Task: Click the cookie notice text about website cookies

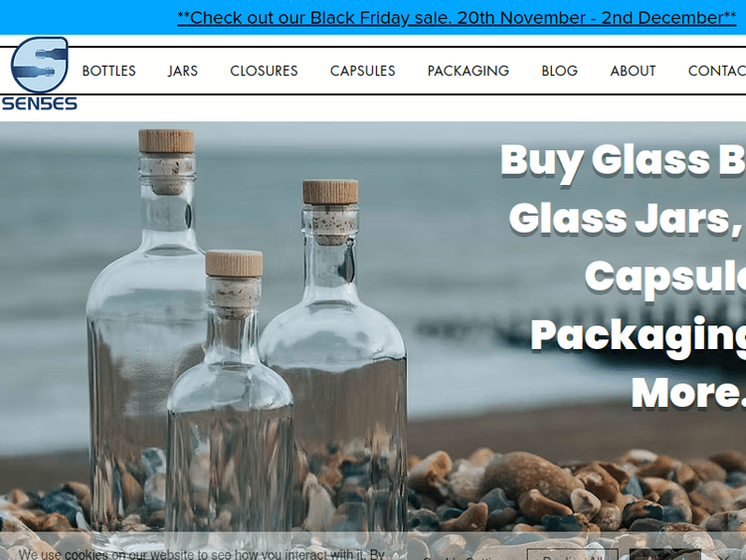Action: (202, 554)
